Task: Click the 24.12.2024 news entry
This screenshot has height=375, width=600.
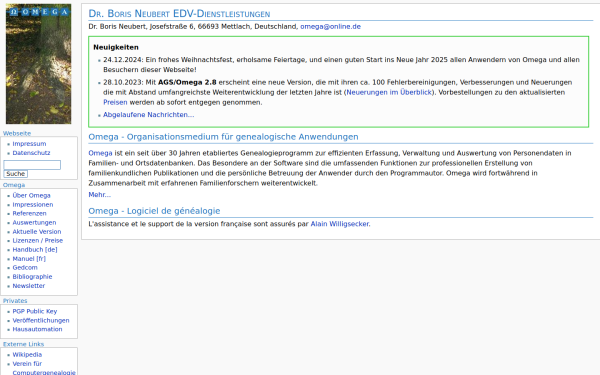Action: click(x=341, y=65)
